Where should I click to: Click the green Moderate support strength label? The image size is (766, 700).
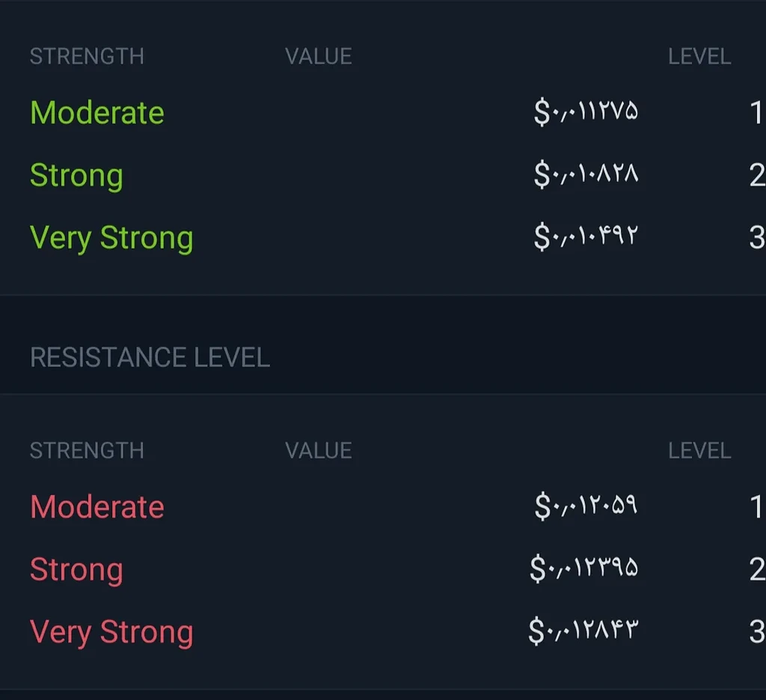pos(96,113)
